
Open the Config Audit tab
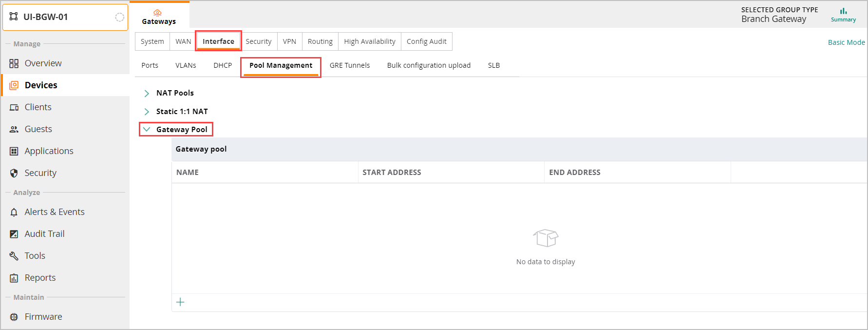pyautogui.click(x=427, y=41)
